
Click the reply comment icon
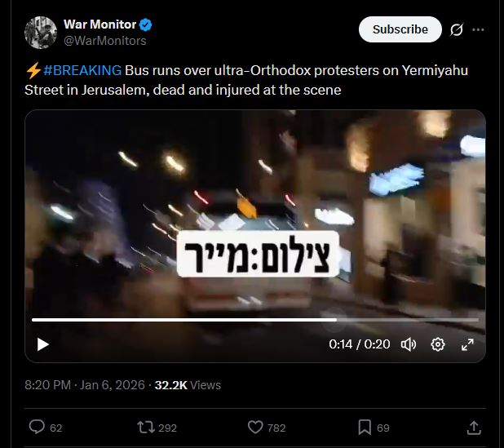pyautogui.click(x=37, y=428)
